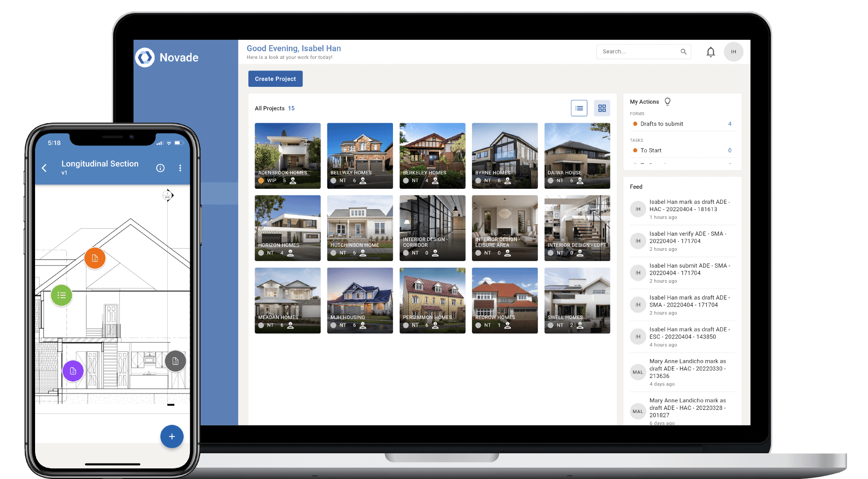This screenshot has height=479, width=868.
Task: Open To Start tasks action
Action: pos(682,151)
